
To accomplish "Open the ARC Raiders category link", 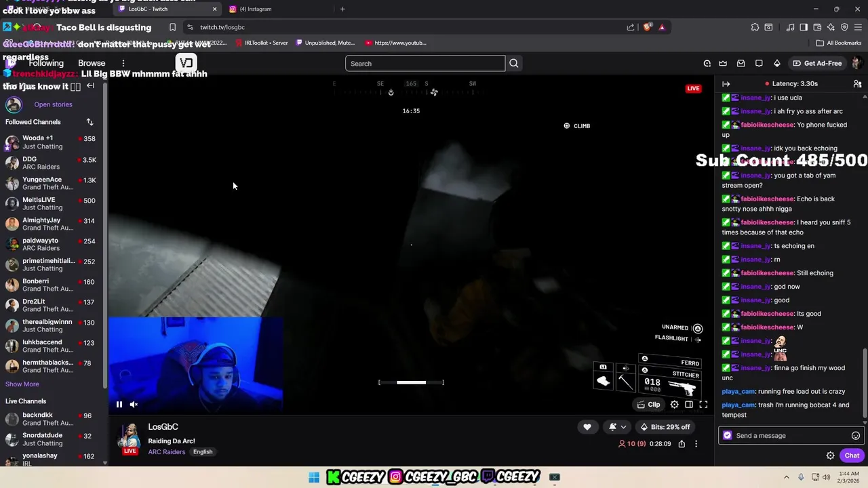I will 167,452.
